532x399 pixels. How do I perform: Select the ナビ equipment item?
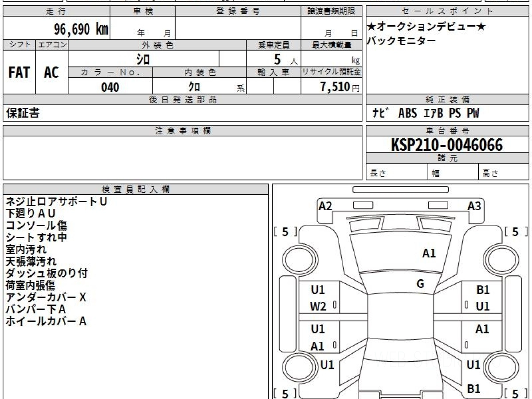(x=381, y=113)
